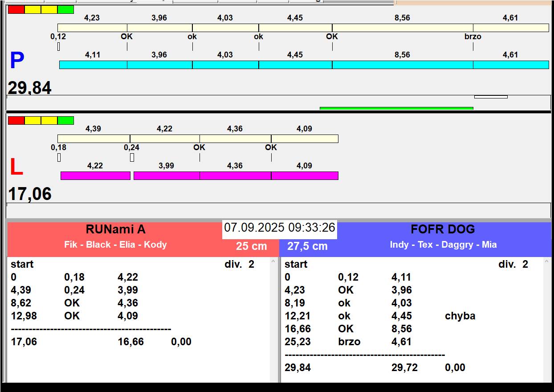554x392 pixels.
Task: Click the green light in the P lane
Action: click(x=65, y=9)
